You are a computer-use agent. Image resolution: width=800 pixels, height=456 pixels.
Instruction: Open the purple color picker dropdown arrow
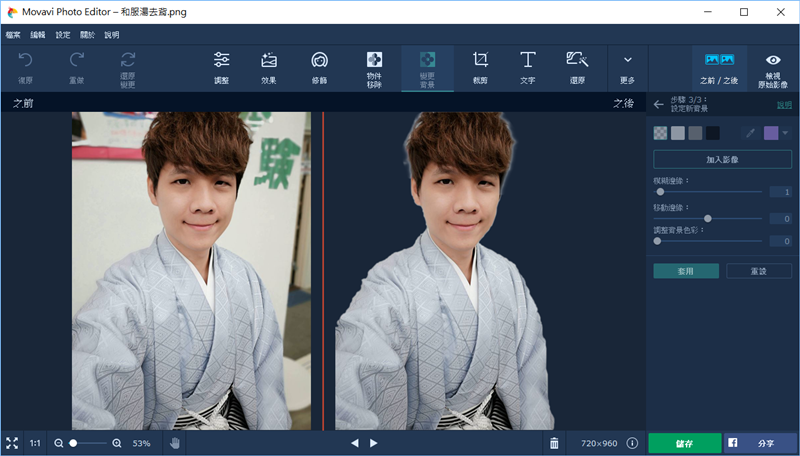(785, 133)
